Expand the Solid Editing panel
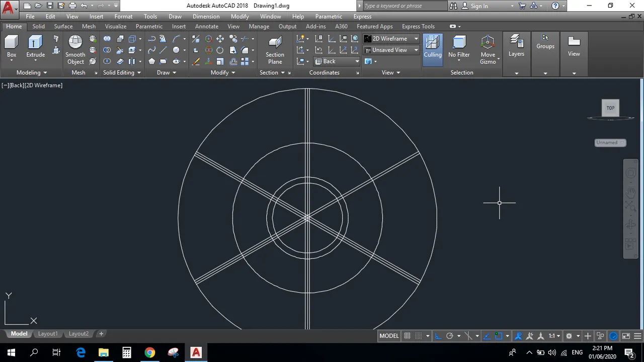The image size is (644, 362). point(122,72)
